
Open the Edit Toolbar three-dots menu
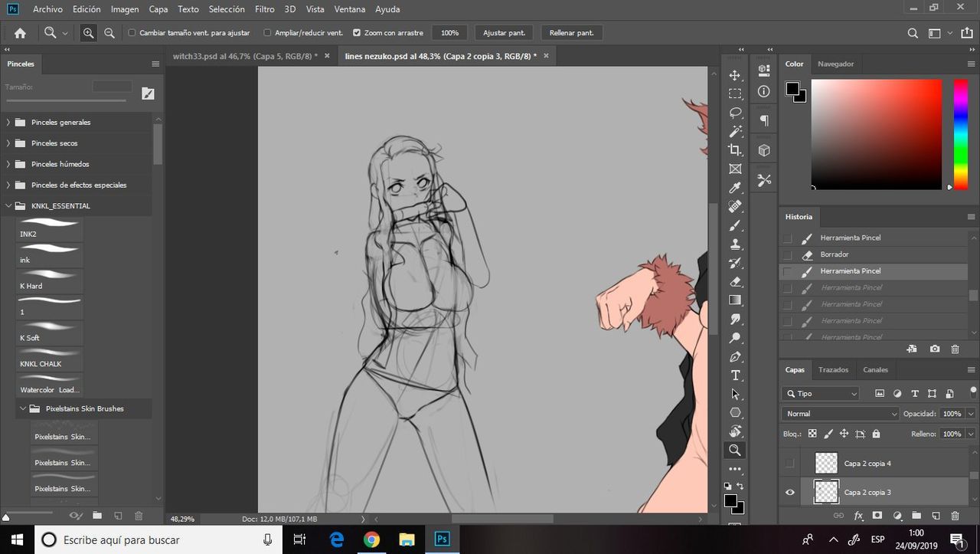pos(735,469)
